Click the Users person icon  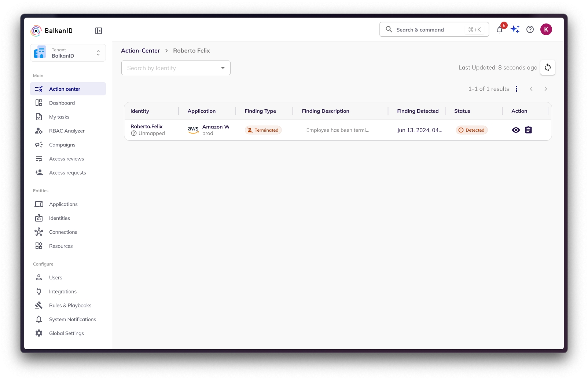(39, 277)
